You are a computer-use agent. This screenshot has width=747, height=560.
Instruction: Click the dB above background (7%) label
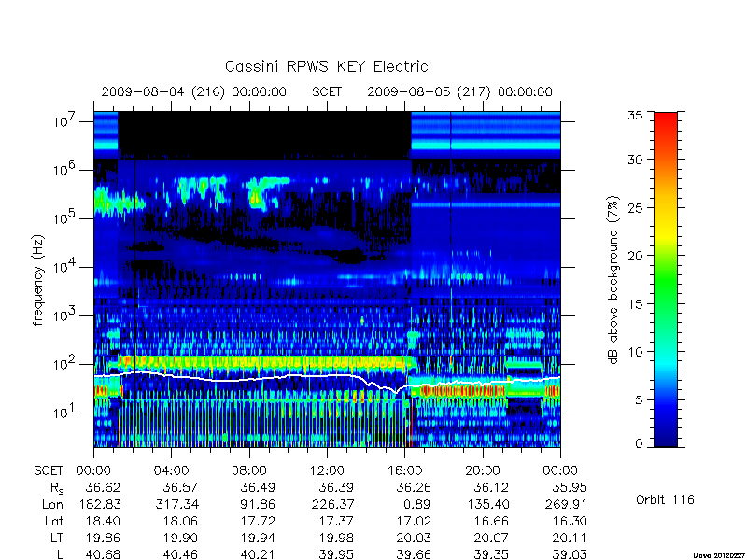(x=613, y=280)
